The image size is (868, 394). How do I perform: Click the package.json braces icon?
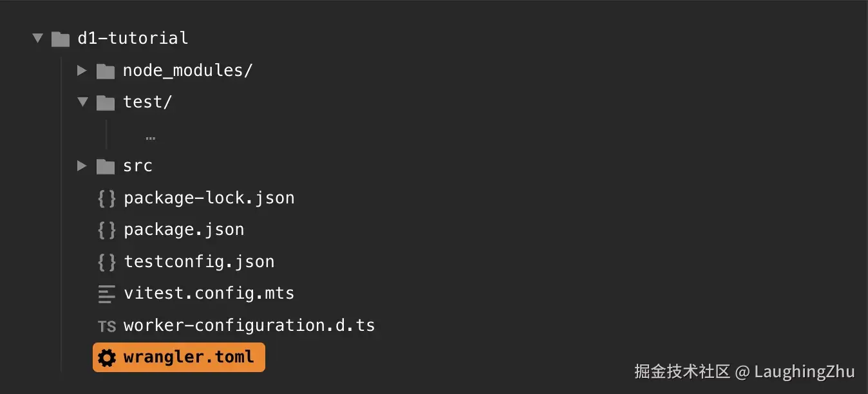107,230
